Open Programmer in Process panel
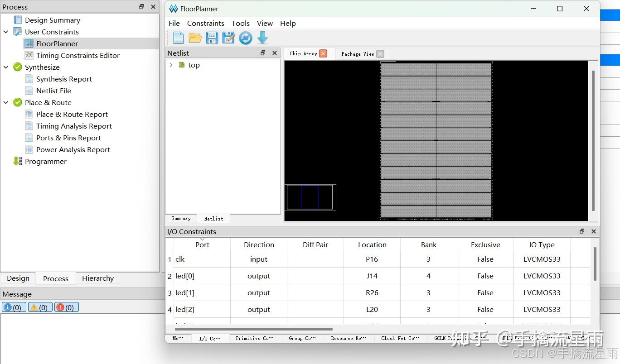The image size is (620, 364). (46, 162)
